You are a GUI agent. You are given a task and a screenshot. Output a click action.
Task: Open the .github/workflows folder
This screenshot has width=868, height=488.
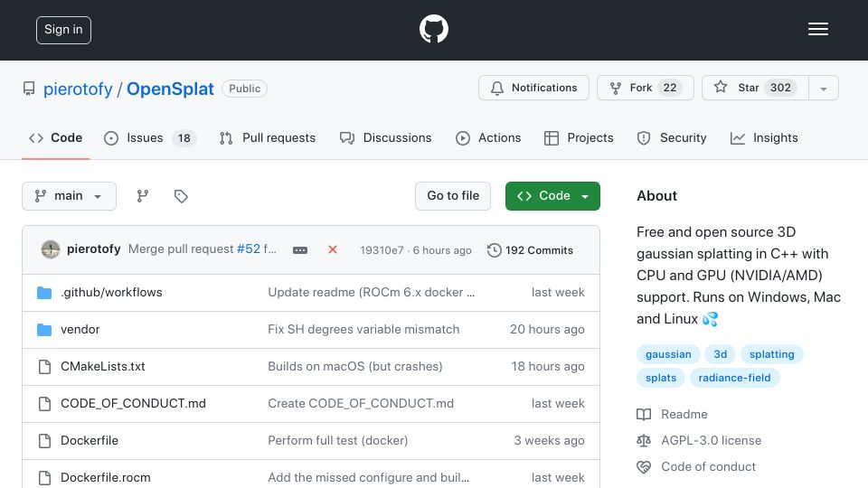point(111,292)
